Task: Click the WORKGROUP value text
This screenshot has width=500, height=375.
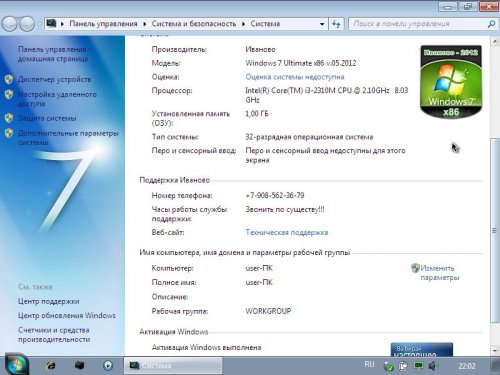Action: point(268,311)
